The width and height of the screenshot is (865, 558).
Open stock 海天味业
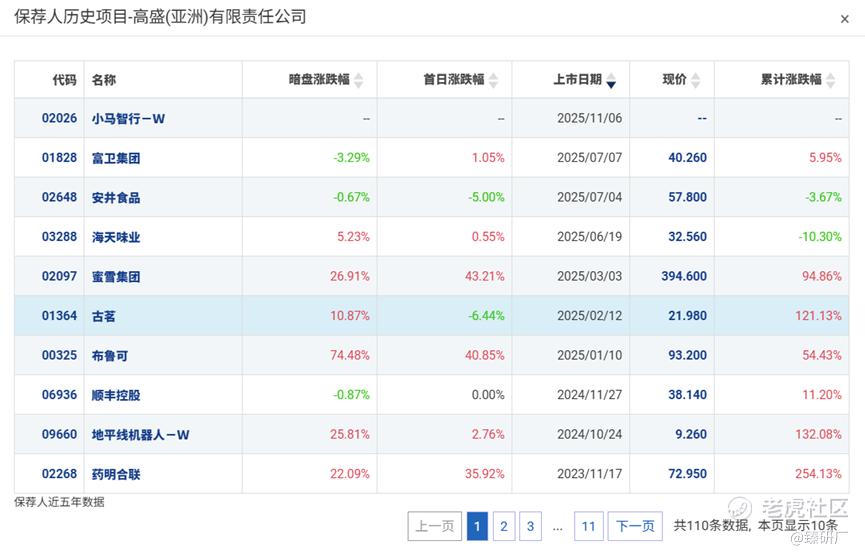116,237
